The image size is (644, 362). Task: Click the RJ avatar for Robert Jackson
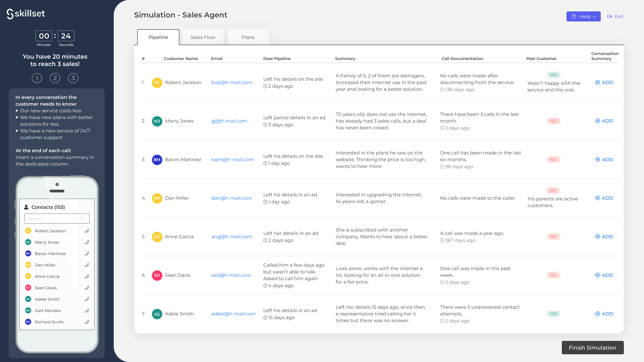tap(157, 83)
